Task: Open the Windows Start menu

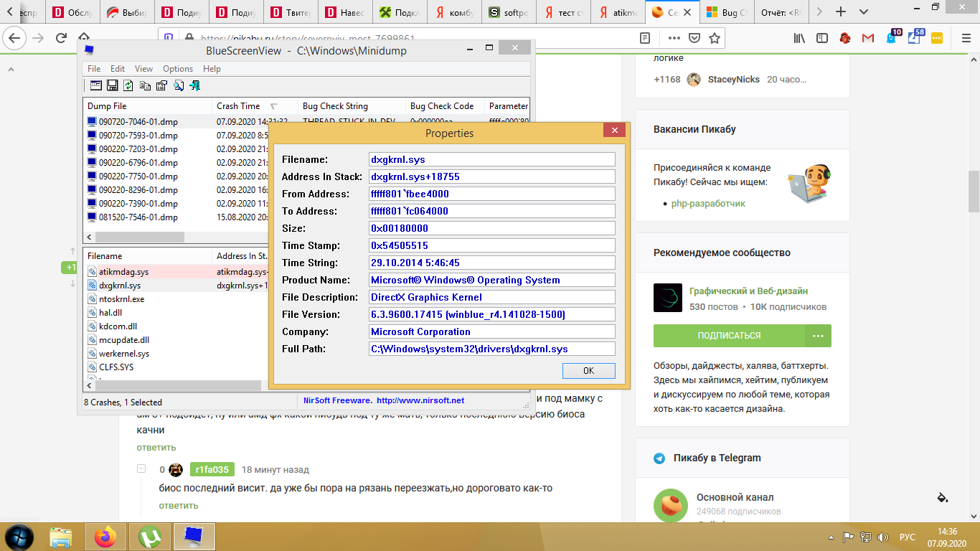Action: tap(19, 537)
